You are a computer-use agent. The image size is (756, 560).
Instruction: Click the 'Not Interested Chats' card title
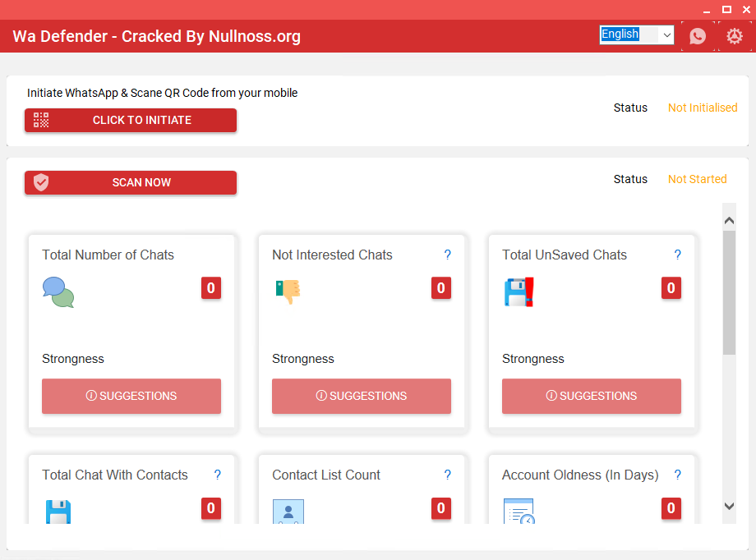coord(332,255)
